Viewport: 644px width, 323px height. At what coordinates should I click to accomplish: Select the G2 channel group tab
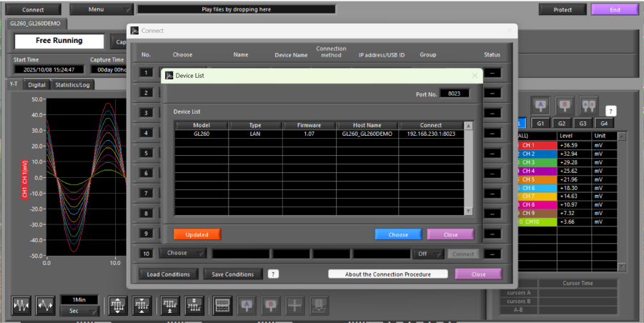pyautogui.click(x=562, y=123)
